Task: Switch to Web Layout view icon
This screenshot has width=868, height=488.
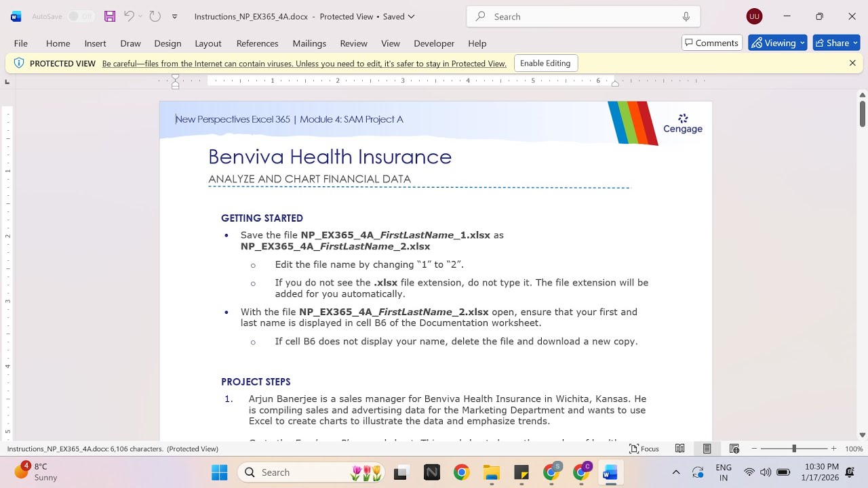Action: [734, 449]
